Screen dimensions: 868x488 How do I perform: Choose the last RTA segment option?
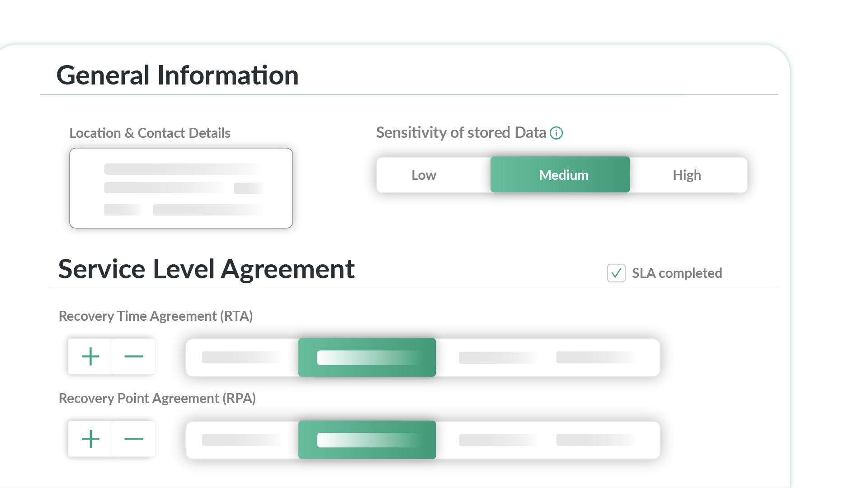click(x=597, y=357)
